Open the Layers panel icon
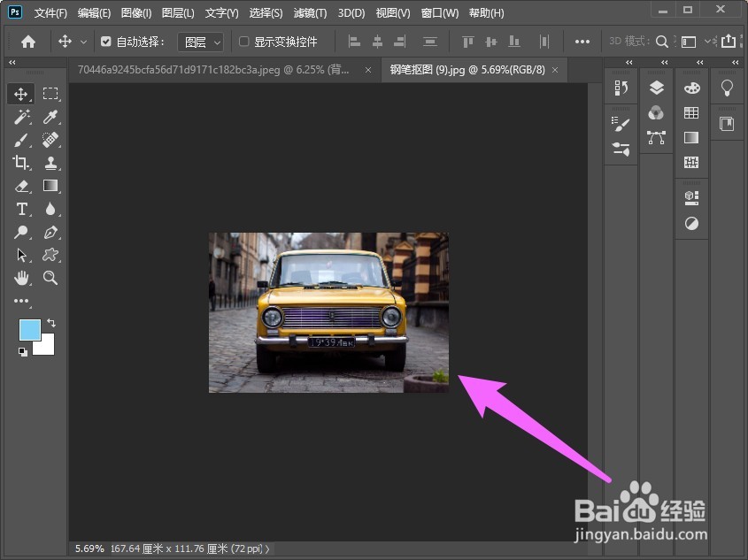This screenshot has width=748, height=560. click(657, 88)
